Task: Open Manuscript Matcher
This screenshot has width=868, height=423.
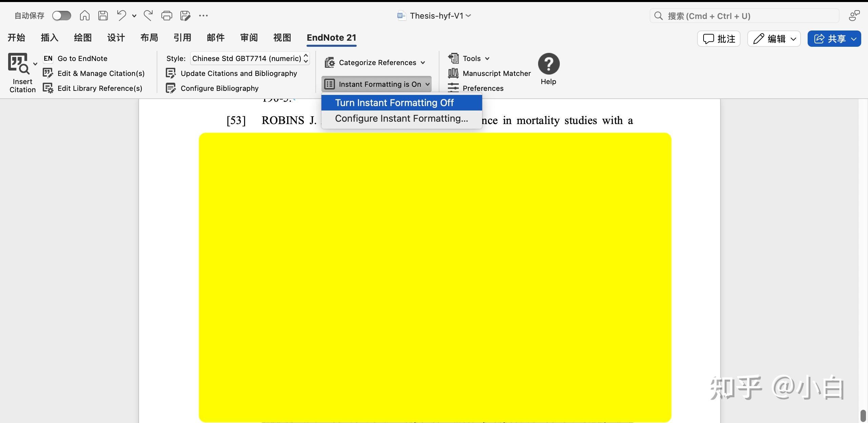Action: tap(496, 73)
